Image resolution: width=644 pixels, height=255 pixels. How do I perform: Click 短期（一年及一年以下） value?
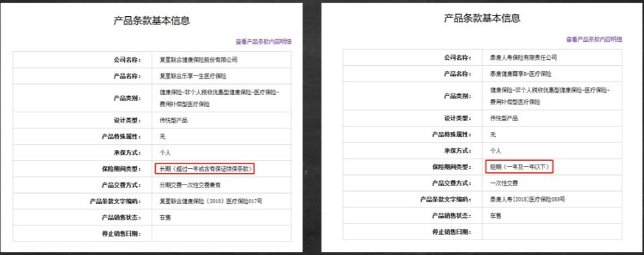(519, 166)
